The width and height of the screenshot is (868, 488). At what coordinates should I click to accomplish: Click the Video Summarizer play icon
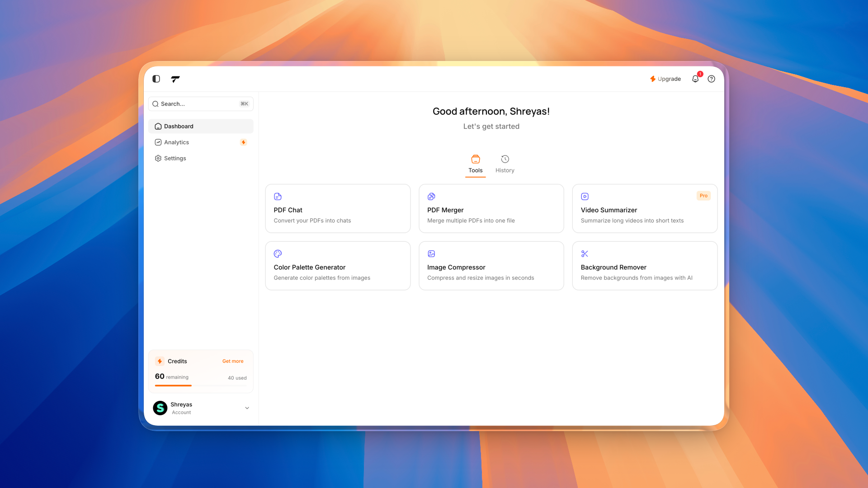point(585,197)
